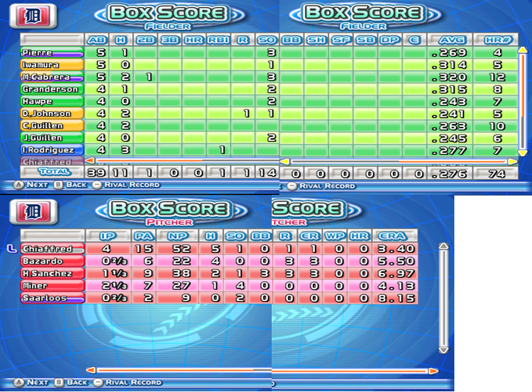Click the 3B column header
The image size is (532, 392).
170,40
